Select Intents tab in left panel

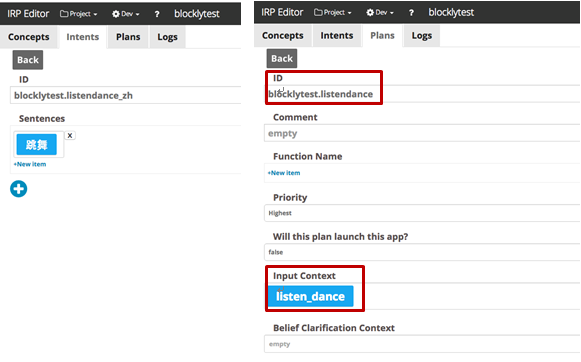(83, 37)
